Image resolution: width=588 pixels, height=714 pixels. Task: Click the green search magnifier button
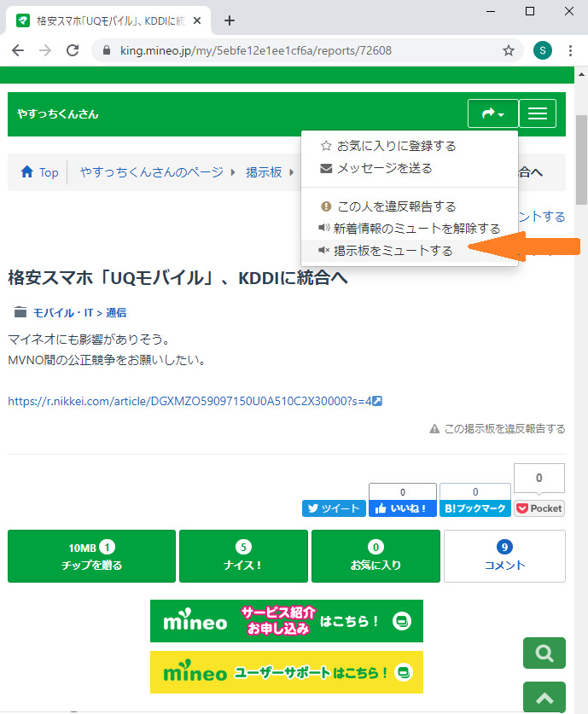(x=544, y=653)
